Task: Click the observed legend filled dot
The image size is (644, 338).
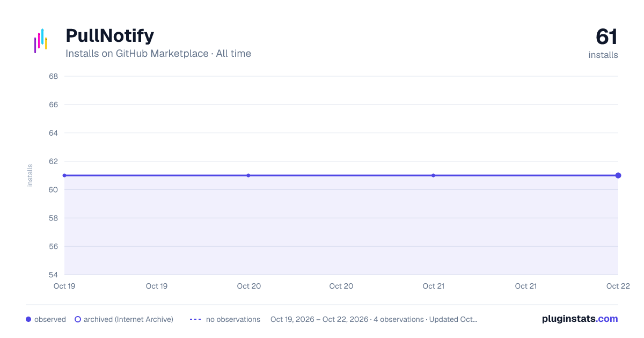Action: pyautogui.click(x=28, y=319)
